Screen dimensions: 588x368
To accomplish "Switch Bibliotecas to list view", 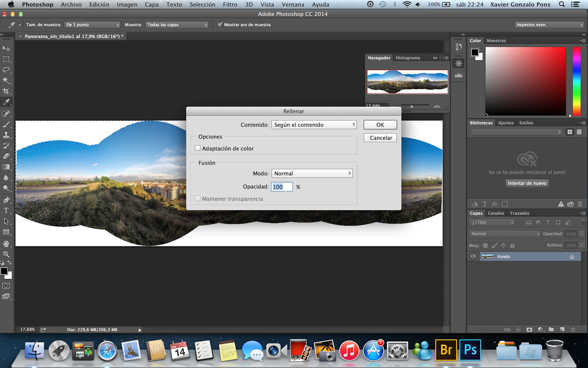I will (x=579, y=132).
